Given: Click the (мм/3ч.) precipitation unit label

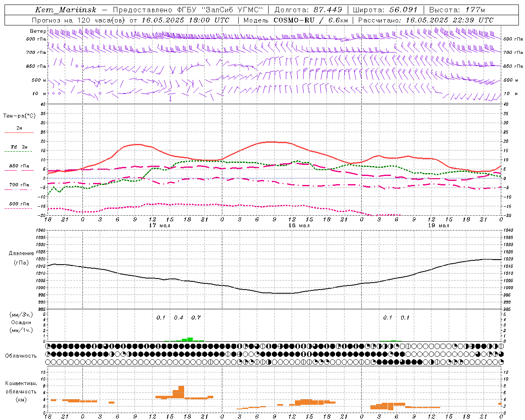Looking at the screenshot, I should click(21, 315).
